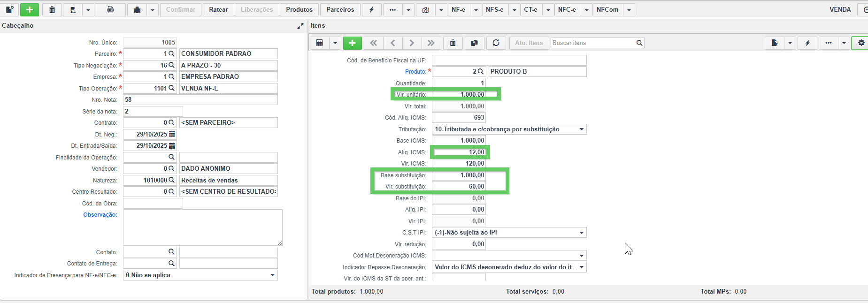The width and height of the screenshot is (868, 303).
Task: Click the NFC-e button
Action: click(567, 9)
